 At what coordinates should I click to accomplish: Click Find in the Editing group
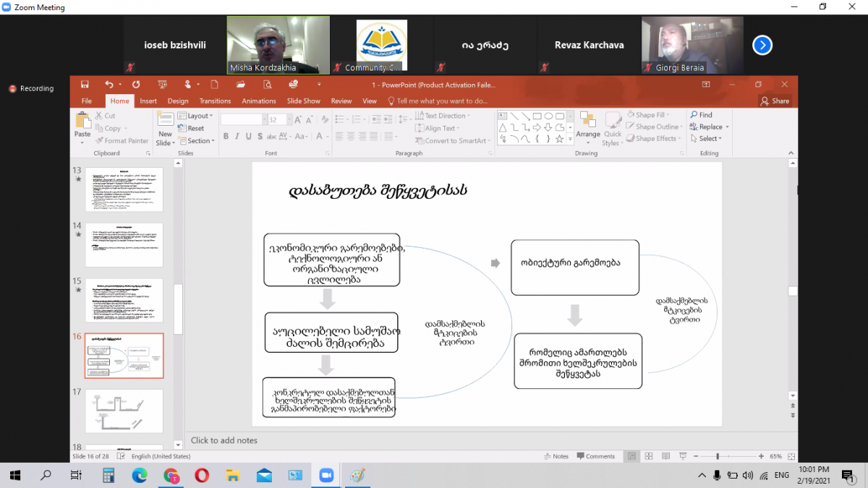tap(701, 115)
